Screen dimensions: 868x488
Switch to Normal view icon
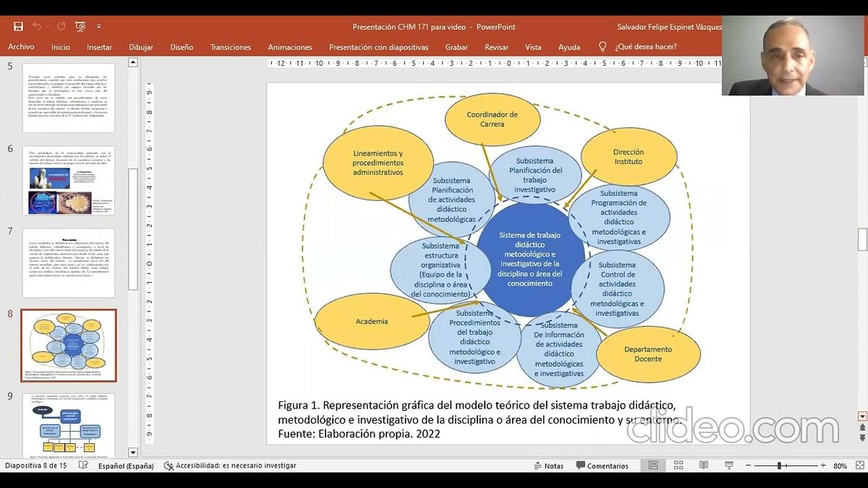[x=653, y=466]
